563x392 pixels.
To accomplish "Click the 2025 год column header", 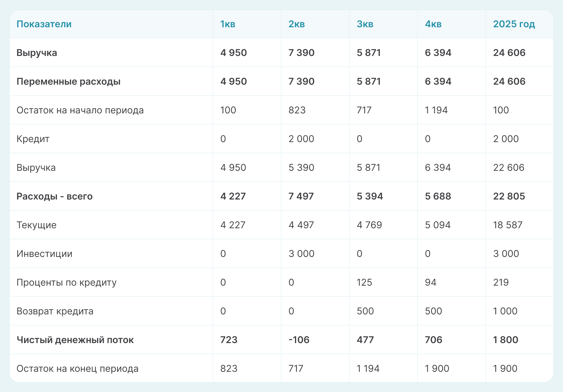I will [514, 24].
